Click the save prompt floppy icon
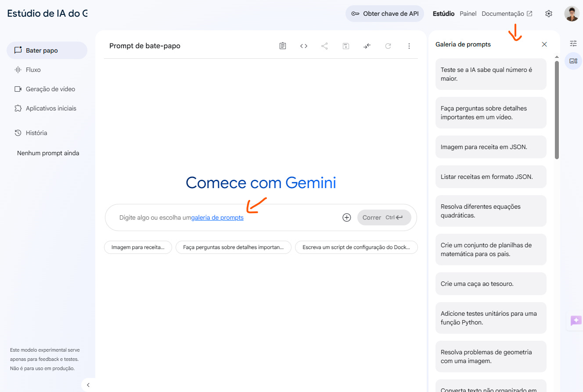The height and width of the screenshot is (392, 583). point(346,46)
